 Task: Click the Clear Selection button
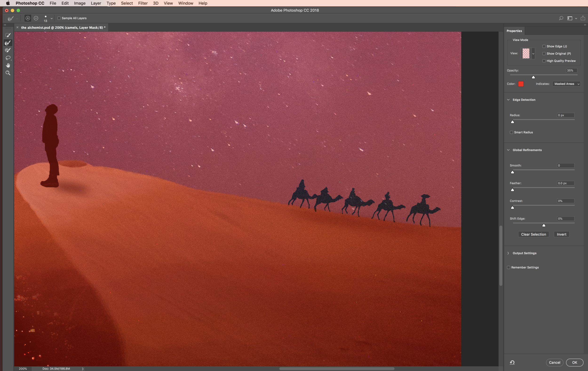coord(533,234)
